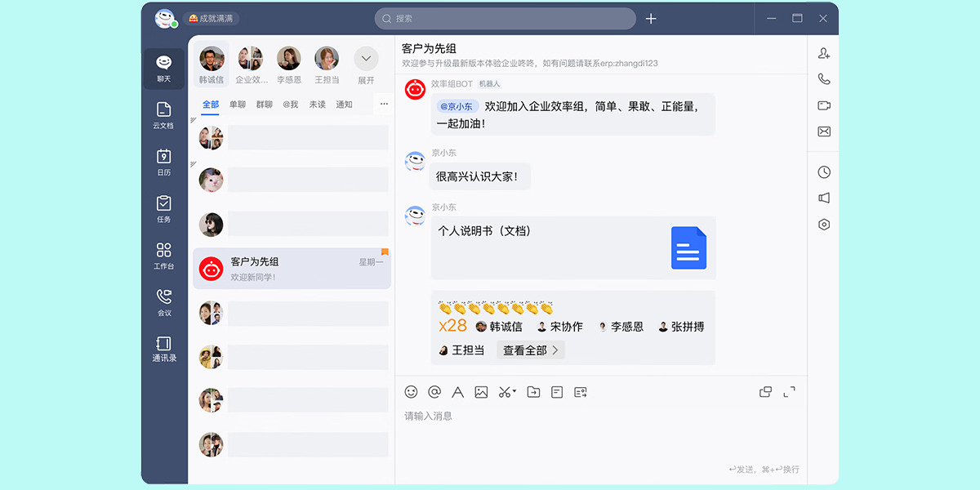Switch to the 未读 chat filter tab
This screenshot has width=980, height=490.
click(317, 104)
